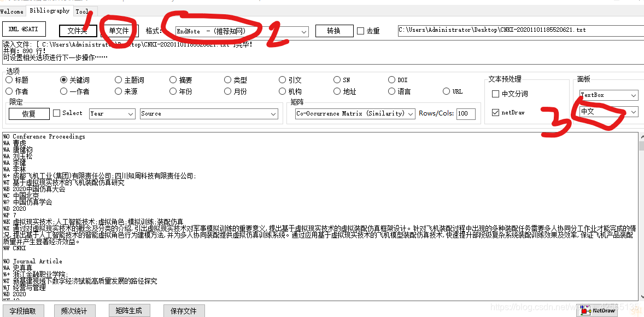Open the EndNote format dropdown
644x317 pixels.
[x=242, y=31]
